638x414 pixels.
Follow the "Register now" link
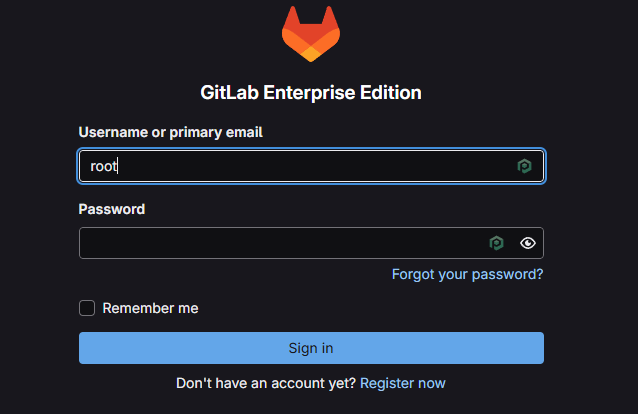pos(403,383)
